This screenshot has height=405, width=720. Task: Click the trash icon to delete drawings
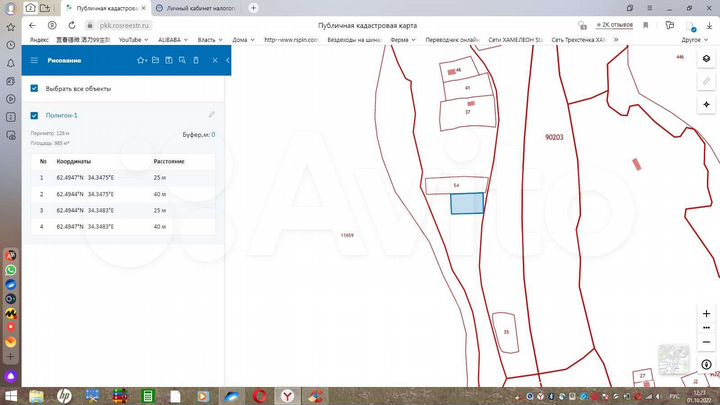(x=196, y=61)
